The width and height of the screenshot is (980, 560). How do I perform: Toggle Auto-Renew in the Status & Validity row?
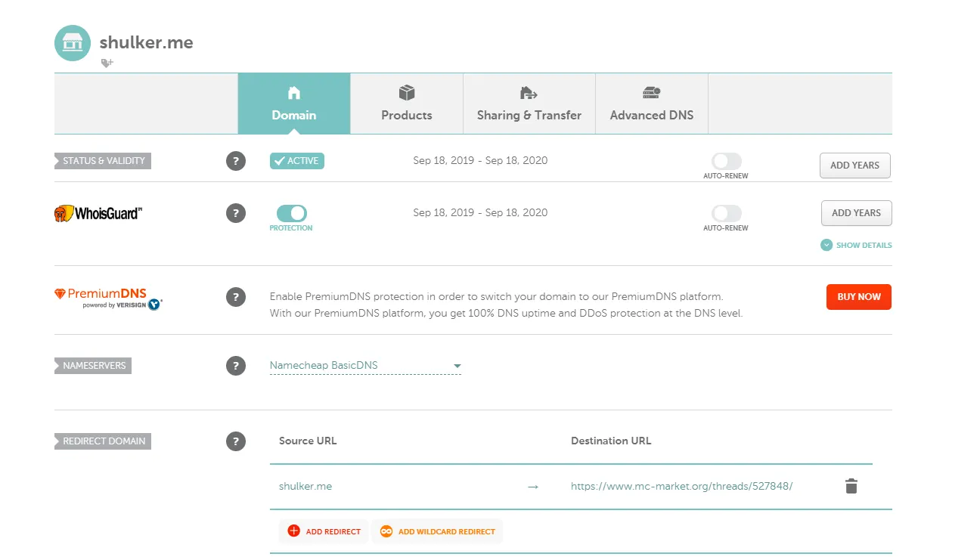[x=726, y=161]
